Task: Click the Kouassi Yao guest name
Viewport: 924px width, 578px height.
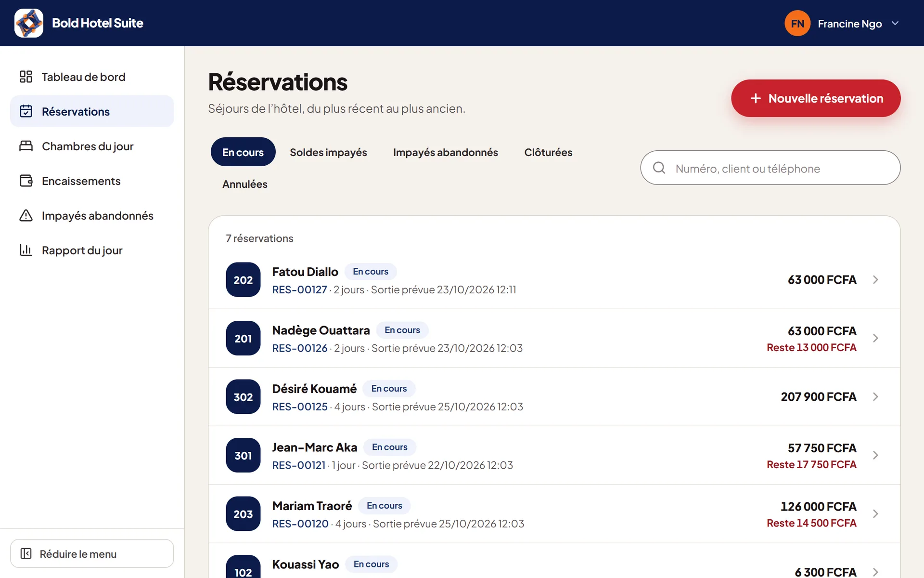Action: point(305,564)
